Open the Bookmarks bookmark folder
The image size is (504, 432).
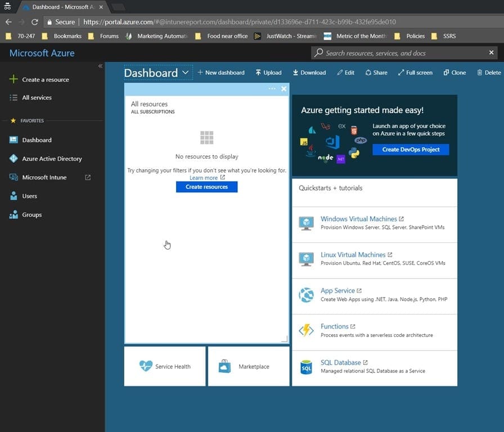click(62, 36)
